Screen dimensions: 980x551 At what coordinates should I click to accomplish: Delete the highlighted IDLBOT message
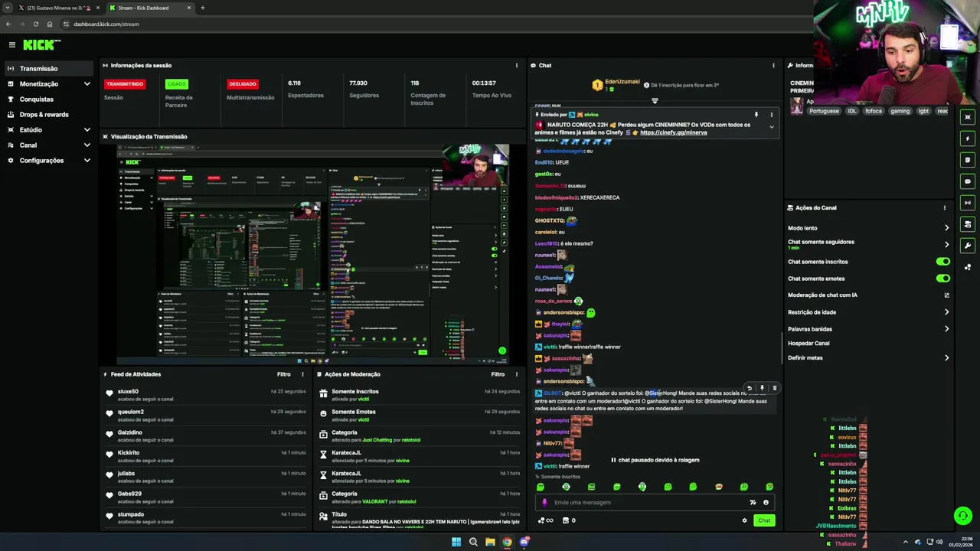pyautogui.click(x=774, y=388)
